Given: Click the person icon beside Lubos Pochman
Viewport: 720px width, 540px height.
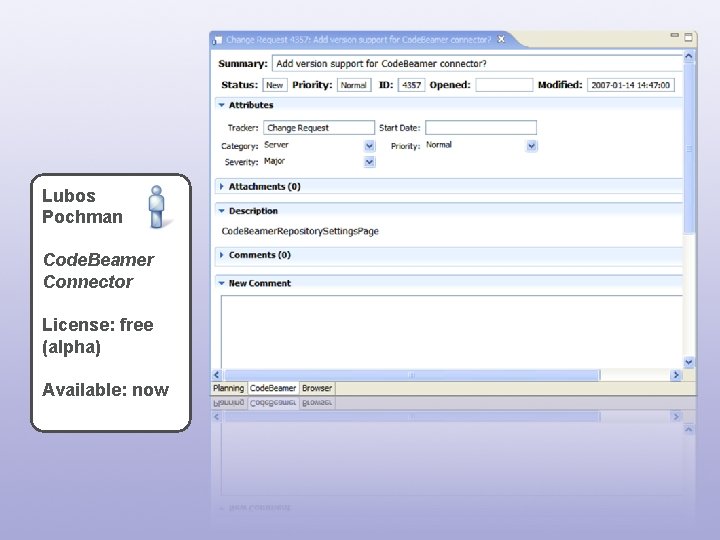Looking at the screenshot, I should pyautogui.click(x=158, y=207).
